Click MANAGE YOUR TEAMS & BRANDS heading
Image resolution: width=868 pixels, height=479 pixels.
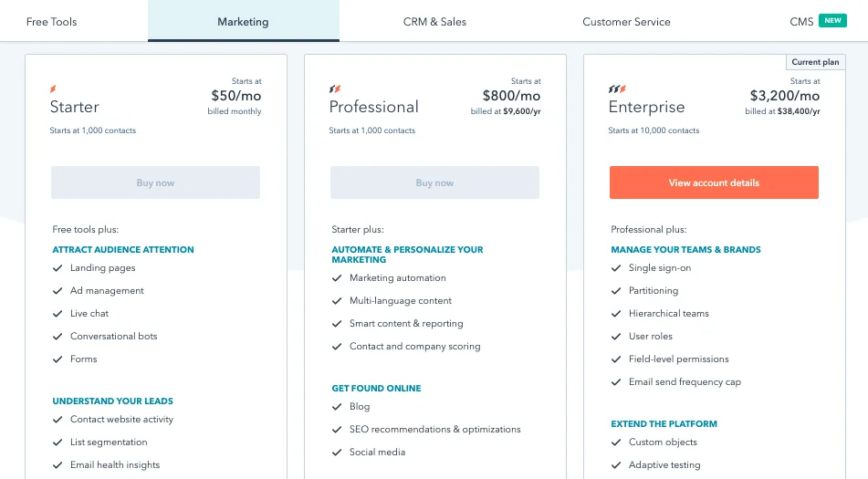685,249
